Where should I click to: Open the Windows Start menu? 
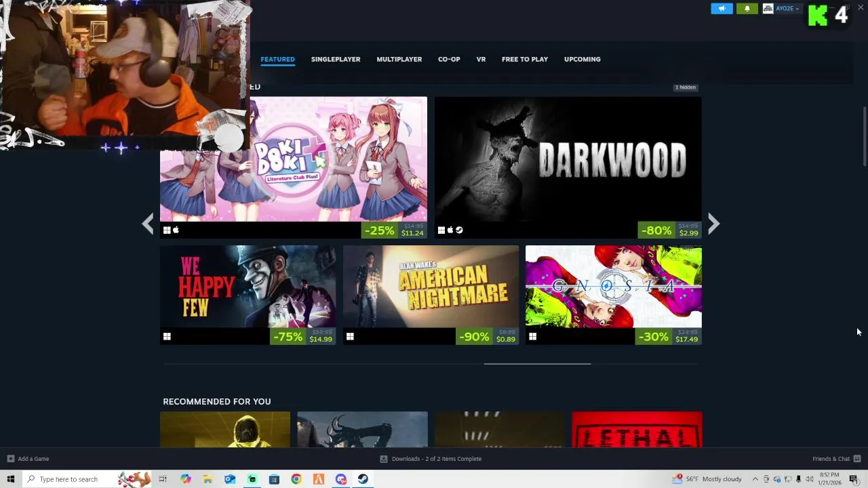click(x=10, y=479)
